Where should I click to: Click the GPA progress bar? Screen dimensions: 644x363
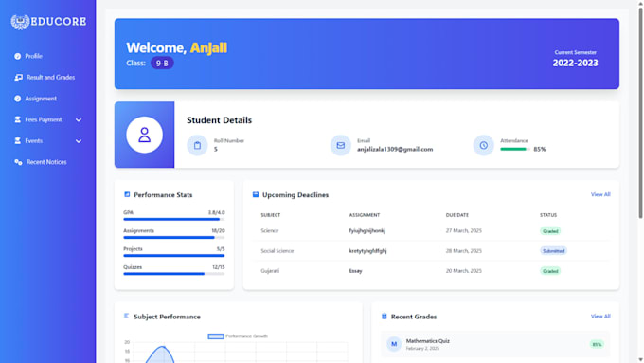point(173,220)
